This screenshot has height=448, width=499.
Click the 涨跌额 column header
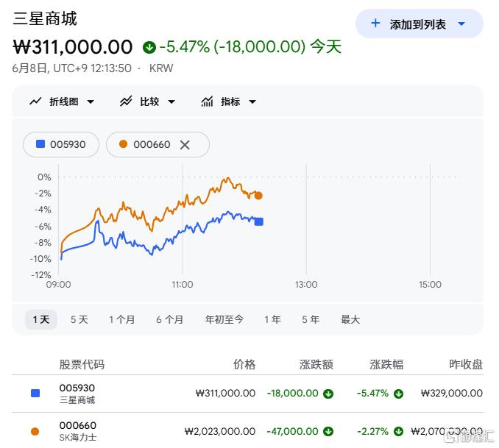(316, 364)
